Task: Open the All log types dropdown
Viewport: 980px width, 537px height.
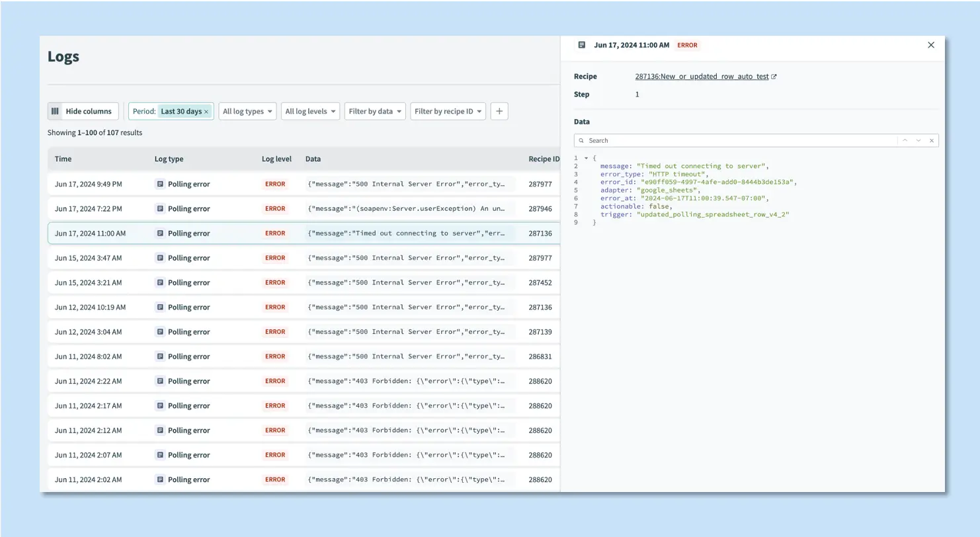Action: pos(247,111)
